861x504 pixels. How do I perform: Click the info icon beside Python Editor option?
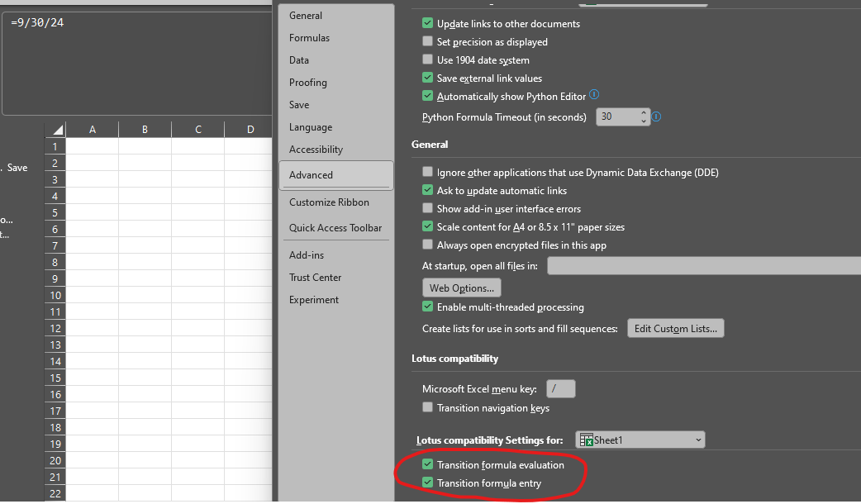click(x=594, y=94)
